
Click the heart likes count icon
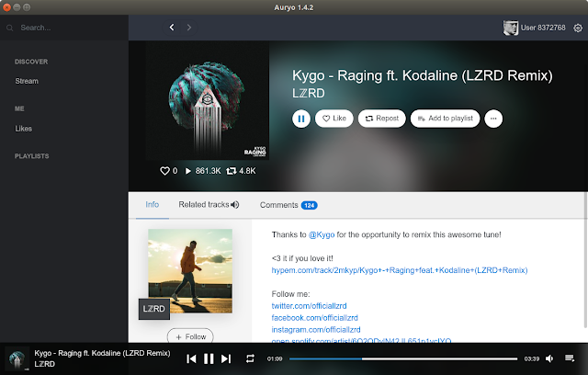coord(164,171)
